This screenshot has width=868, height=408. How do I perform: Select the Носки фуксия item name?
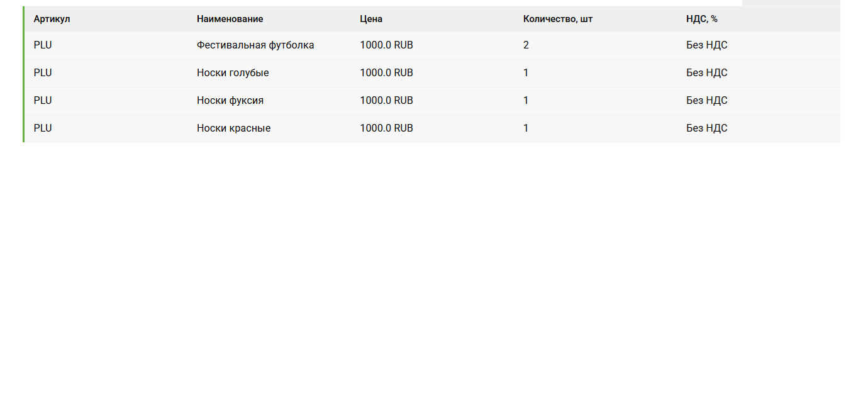click(230, 101)
